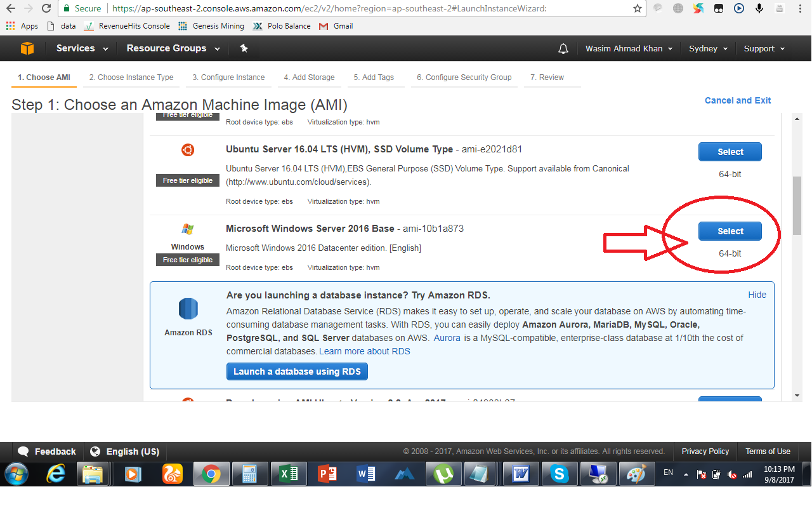This screenshot has height=508, width=812.
Task: Click the Amazon RDS database icon
Action: click(x=188, y=309)
